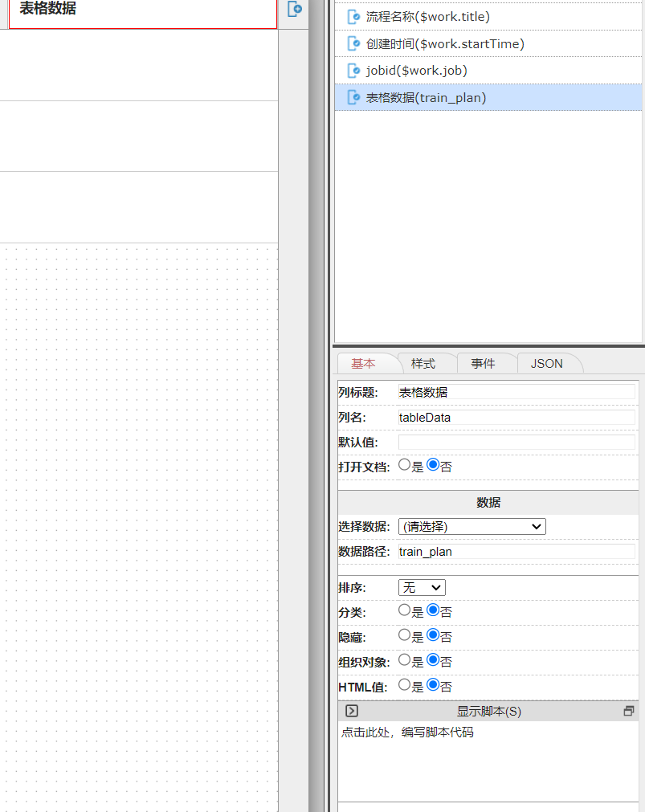
Task: Set 分类 to 是
Action: [x=404, y=610]
